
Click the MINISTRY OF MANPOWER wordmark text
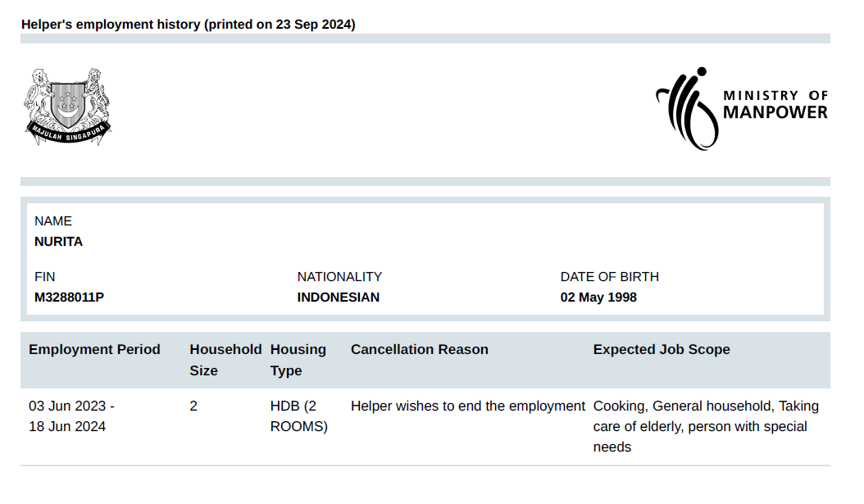pyautogui.click(x=775, y=105)
